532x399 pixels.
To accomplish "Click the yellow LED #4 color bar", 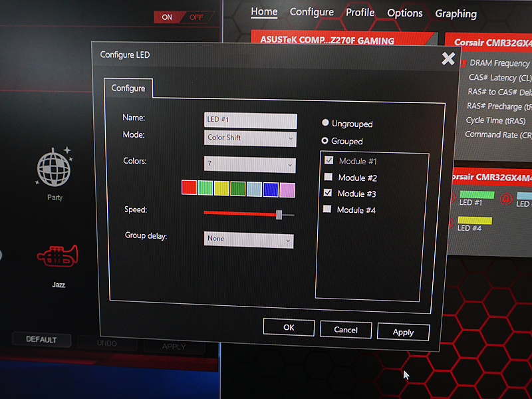I will [x=475, y=220].
